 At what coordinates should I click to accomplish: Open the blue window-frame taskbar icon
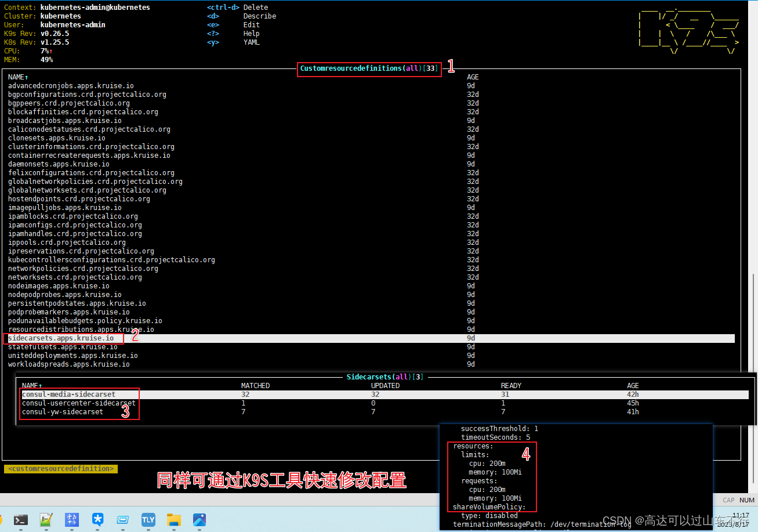[123, 520]
